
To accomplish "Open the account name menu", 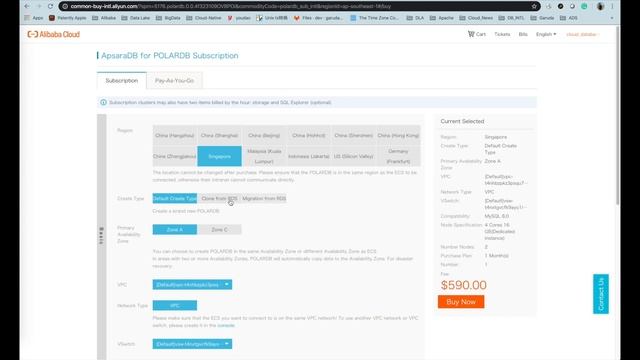I will [x=582, y=34].
